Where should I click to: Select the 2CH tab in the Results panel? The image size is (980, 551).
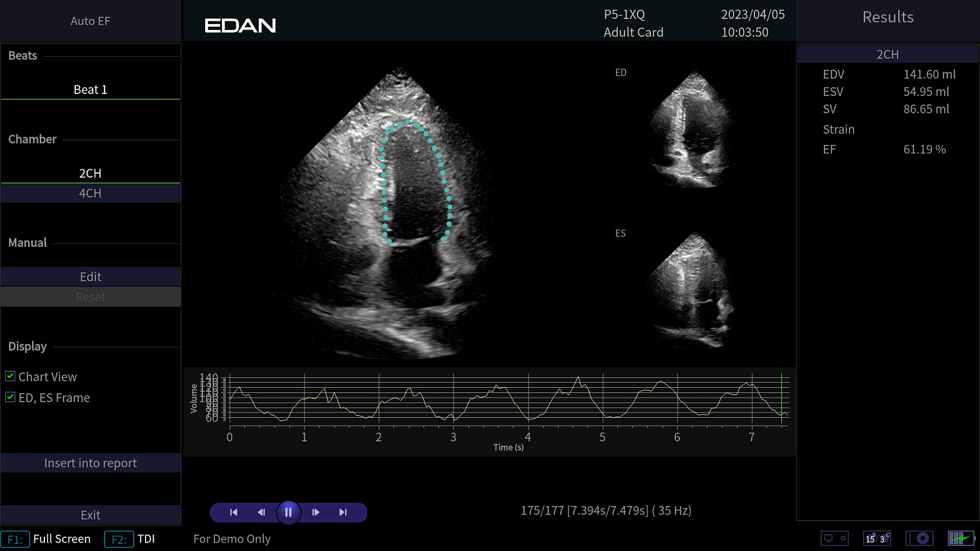[x=888, y=54]
